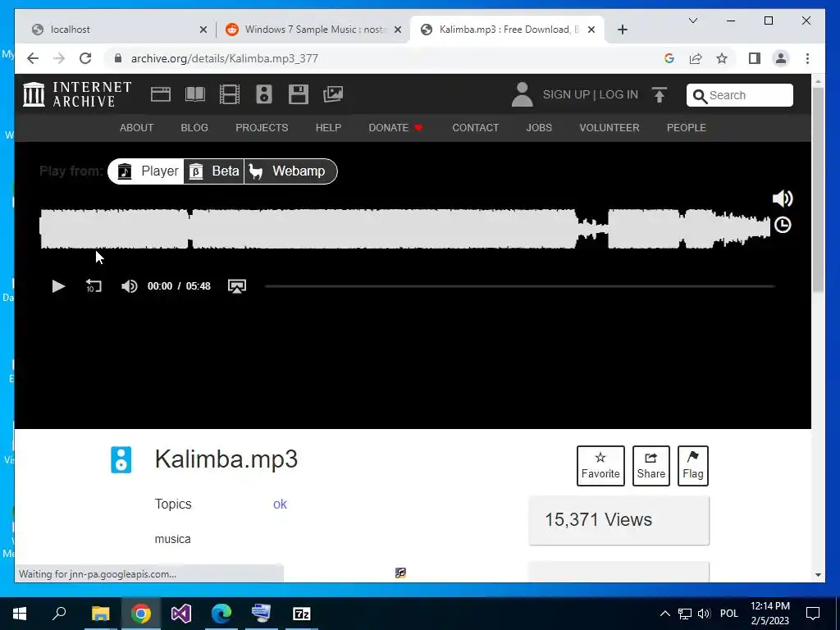Select the Player playback option
This screenshot has width=840, height=630.
tap(147, 171)
